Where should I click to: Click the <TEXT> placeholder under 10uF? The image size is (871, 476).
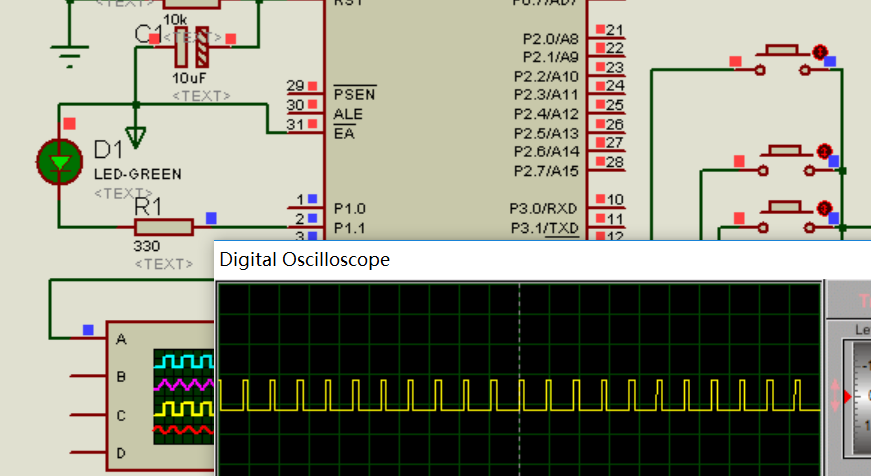tap(202, 96)
